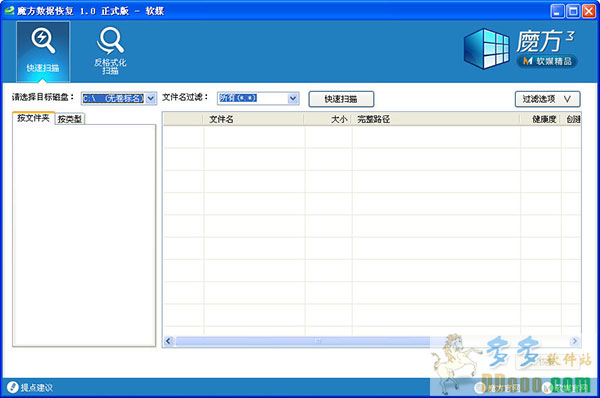Open the 魔方官网 link in status bar
The height and width of the screenshot is (398, 600).
tap(497, 388)
